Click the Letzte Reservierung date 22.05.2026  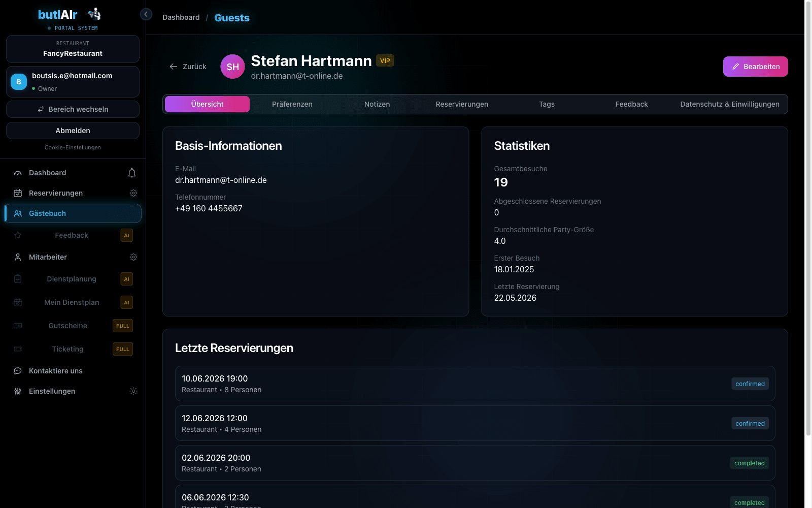(x=515, y=298)
